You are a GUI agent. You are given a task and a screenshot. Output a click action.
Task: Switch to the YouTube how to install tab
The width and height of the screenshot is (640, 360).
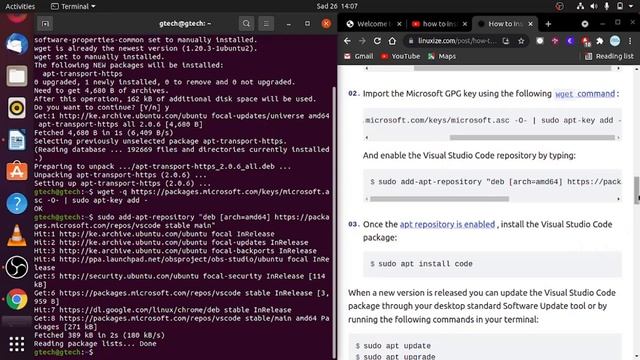point(438,24)
